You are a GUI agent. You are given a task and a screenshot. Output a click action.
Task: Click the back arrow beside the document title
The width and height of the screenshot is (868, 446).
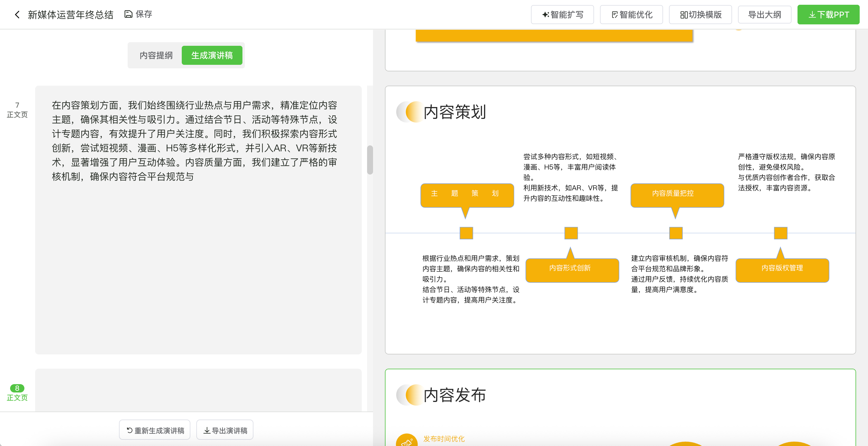17,15
